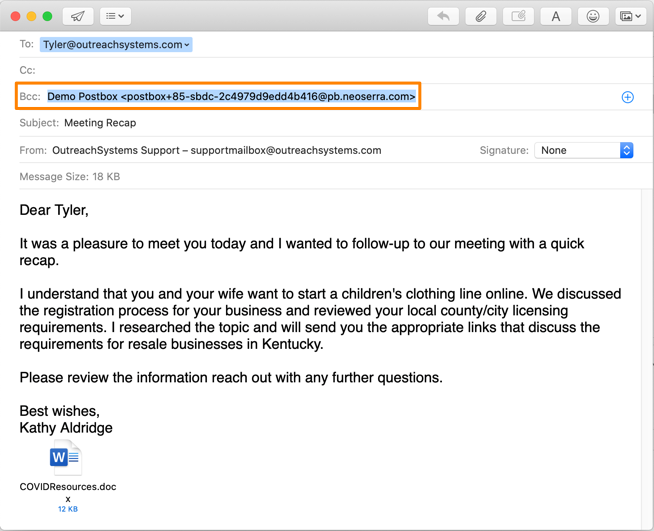Click the Subject field reading Meeting Recap
Image resolution: width=654 pixels, height=531 pixels.
point(100,123)
